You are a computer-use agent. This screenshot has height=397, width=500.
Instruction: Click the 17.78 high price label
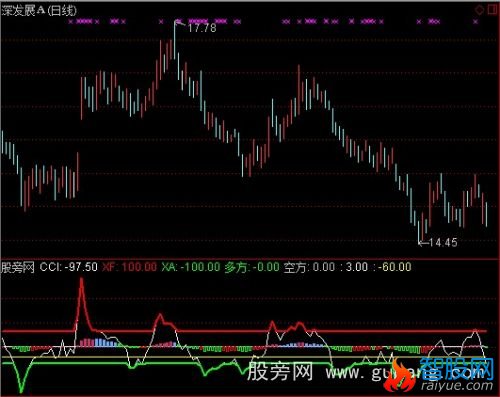pyautogui.click(x=202, y=28)
